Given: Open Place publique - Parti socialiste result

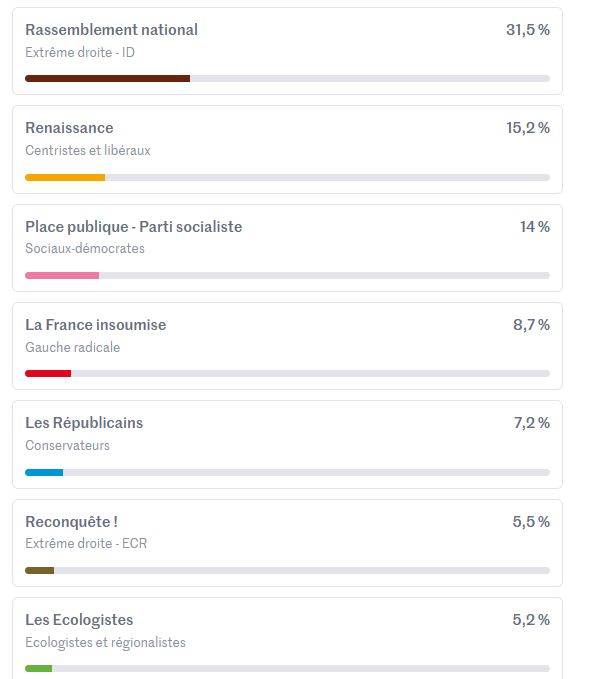Looking at the screenshot, I should point(133,227).
